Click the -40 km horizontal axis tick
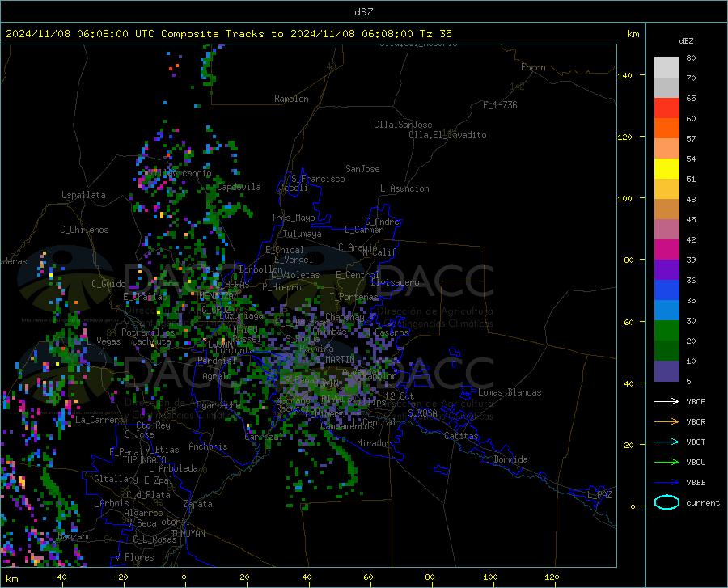The height and width of the screenshot is (588, 728). [59, 577]
